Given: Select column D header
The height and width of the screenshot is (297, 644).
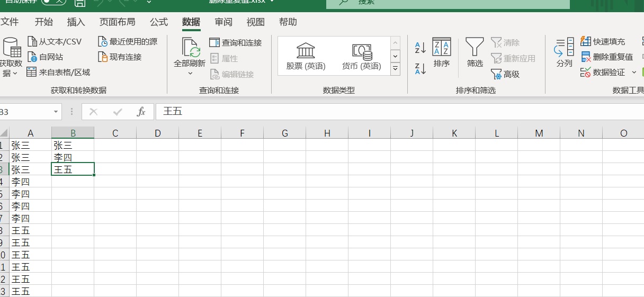Looking at the screenshot, I should tap(158, 133).
